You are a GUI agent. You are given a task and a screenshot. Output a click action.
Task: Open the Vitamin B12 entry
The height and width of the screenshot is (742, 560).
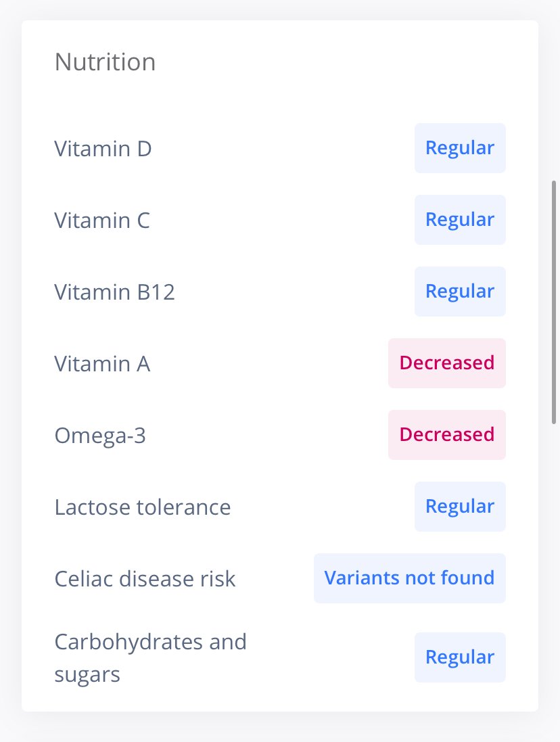(x=279, y=292)
